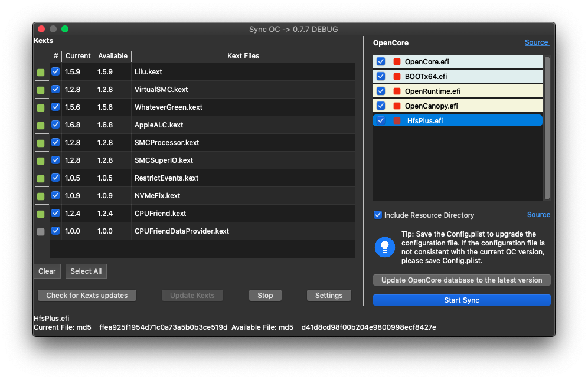588x380 pixels.
Task: Uncheck the Lilu.kext checkbox
Action: 55,71
